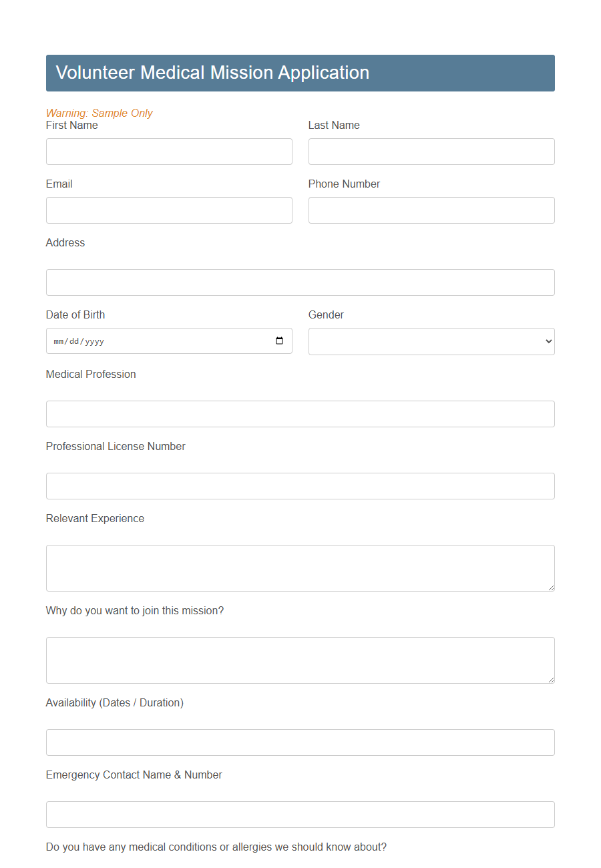Open the calendar icon for Date of Birth
The height and width of the screenshot is (868, 601).
point(279,341)
